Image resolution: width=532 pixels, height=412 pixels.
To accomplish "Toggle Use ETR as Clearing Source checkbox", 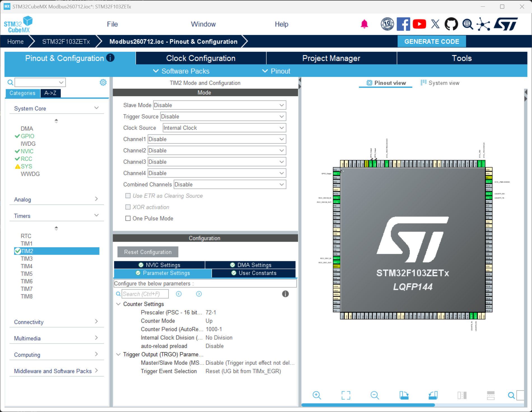I will coord(128,196).
